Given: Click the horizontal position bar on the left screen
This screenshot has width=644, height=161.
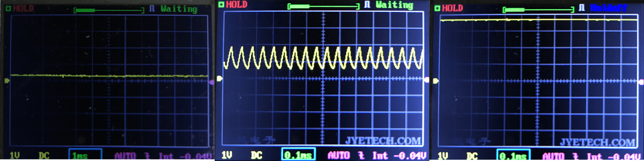Looking at the screenshot, I should [x=109, y=10].
